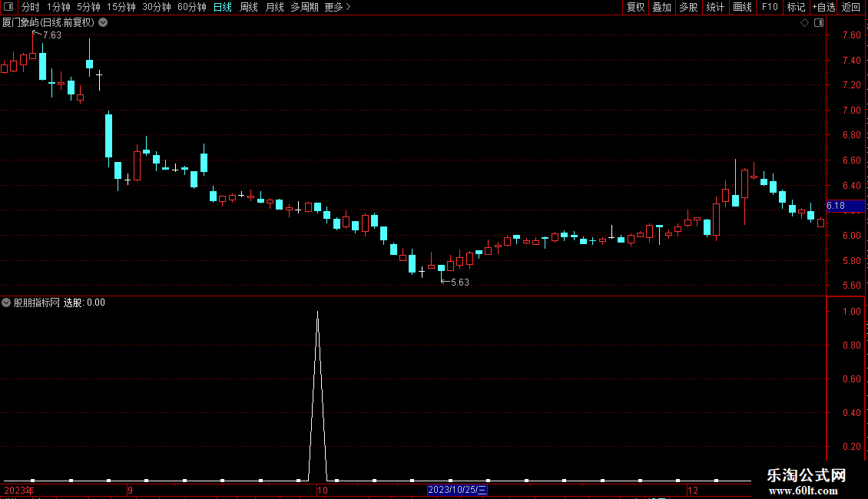Switch to 1分钟 period
The width and height of the screenshot is (868, 499).
[x=58, y=7]
